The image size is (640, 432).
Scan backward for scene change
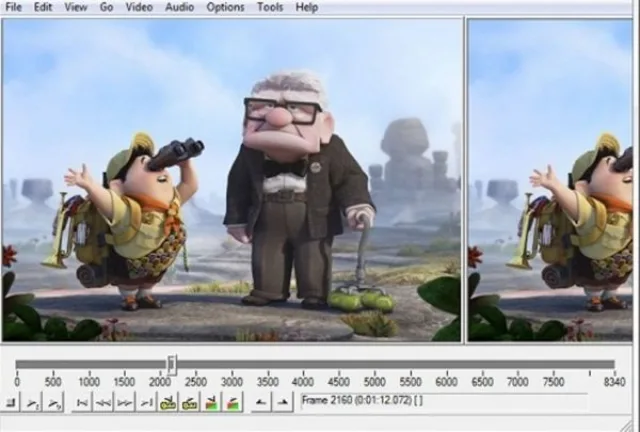[211, 403]
